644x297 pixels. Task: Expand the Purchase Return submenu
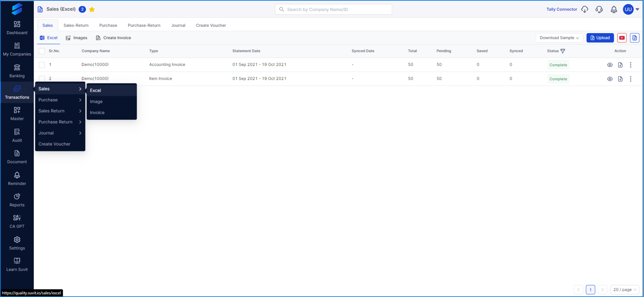tap(60, 122)
